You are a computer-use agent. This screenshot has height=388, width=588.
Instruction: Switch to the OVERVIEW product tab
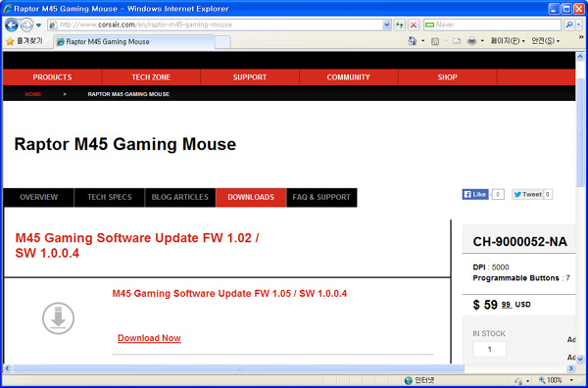coord(38,197)
